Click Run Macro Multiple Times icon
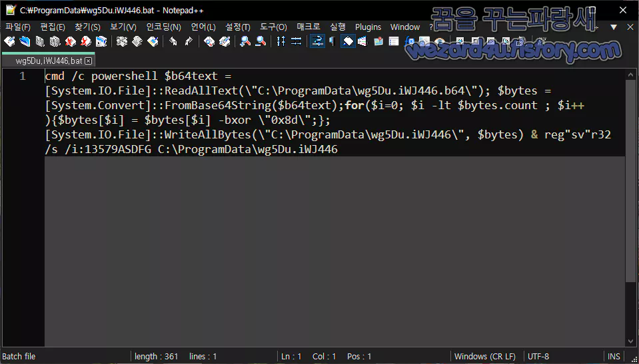 tap(506, 41)
